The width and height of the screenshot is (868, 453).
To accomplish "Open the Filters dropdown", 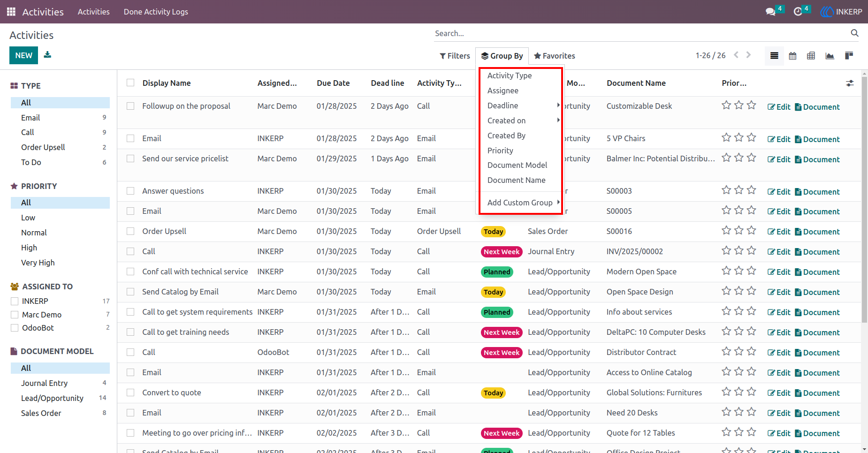I will [x=455, y=56].
